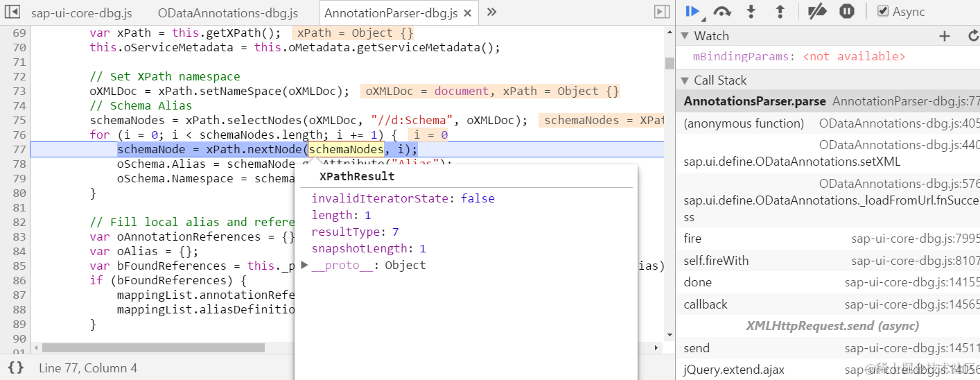Step over next function call
The height and width of the screenshot is (380, 980).
tap(722, 11)
